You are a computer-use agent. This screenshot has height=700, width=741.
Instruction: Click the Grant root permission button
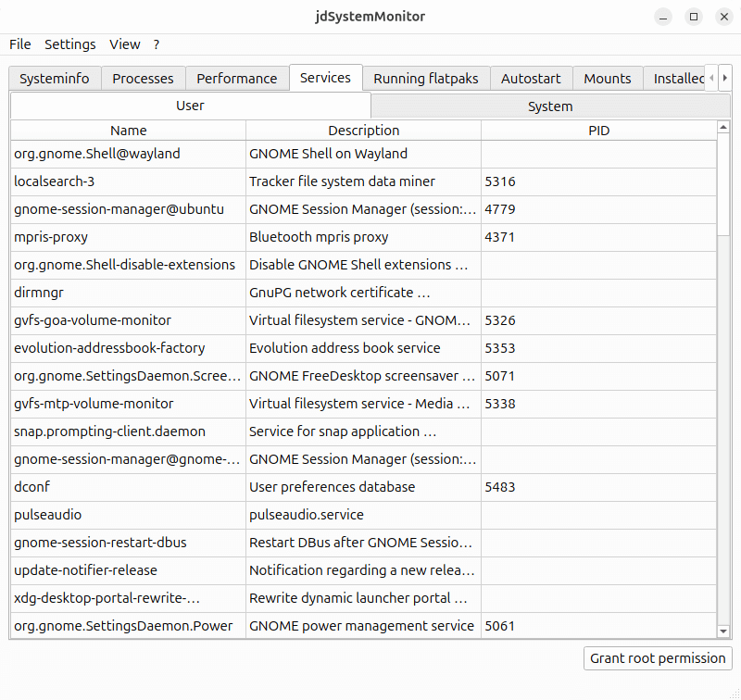658,658
